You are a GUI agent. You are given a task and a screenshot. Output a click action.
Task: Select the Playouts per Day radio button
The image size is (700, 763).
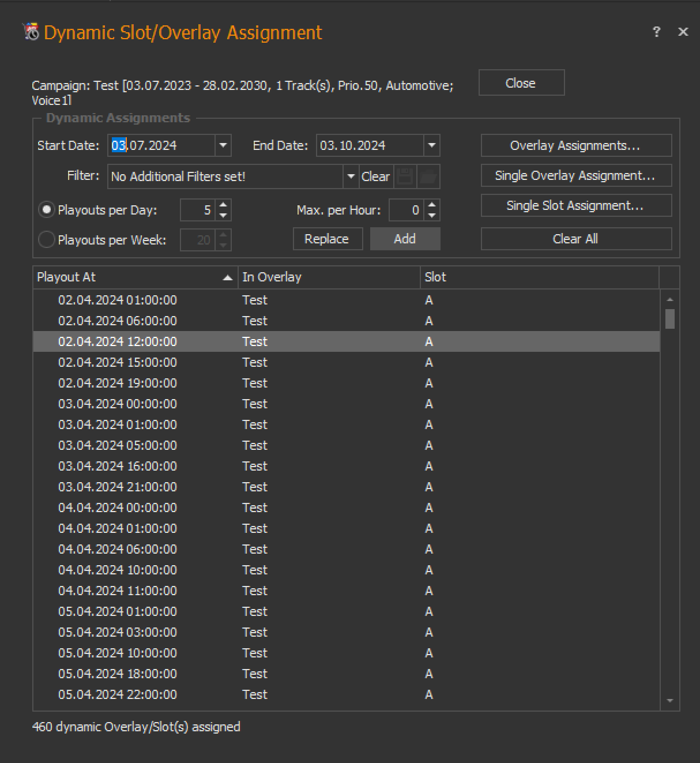(46, 210)
